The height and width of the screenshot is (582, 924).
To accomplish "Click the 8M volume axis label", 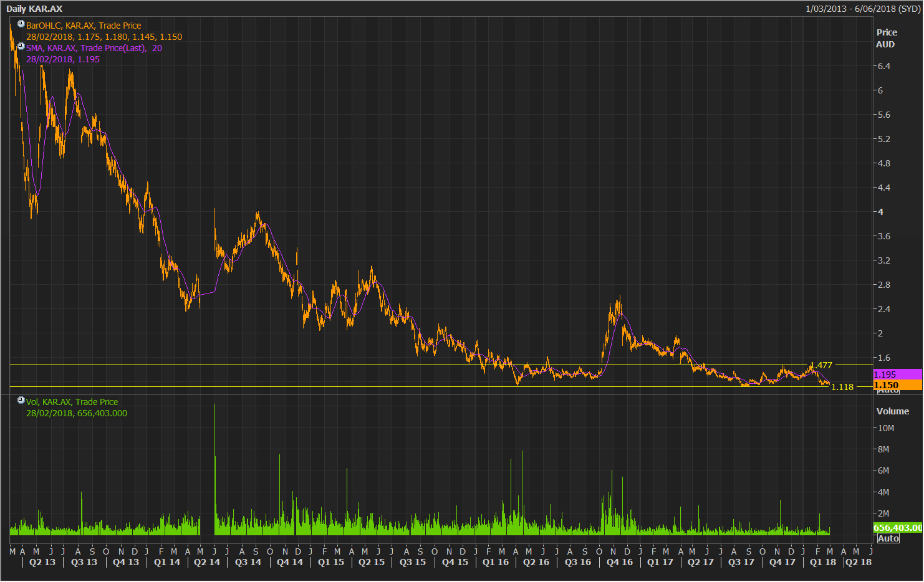I will pos(883,449).
